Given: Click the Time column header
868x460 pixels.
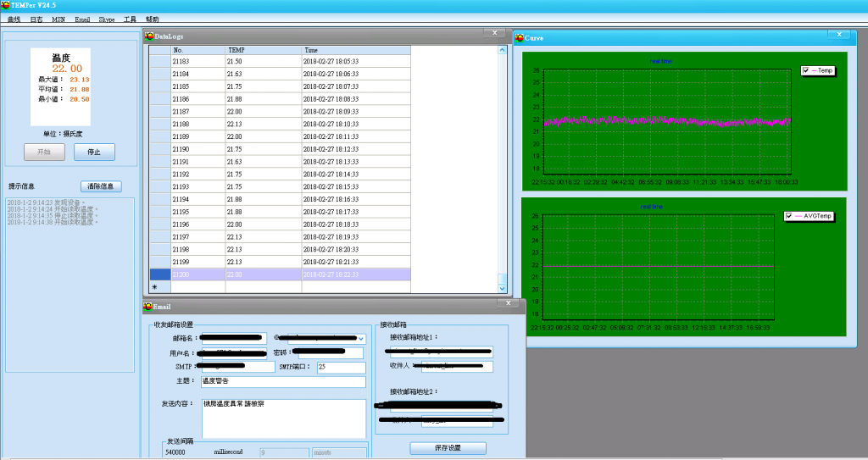Looking at the screenshot, I should 357,50.
